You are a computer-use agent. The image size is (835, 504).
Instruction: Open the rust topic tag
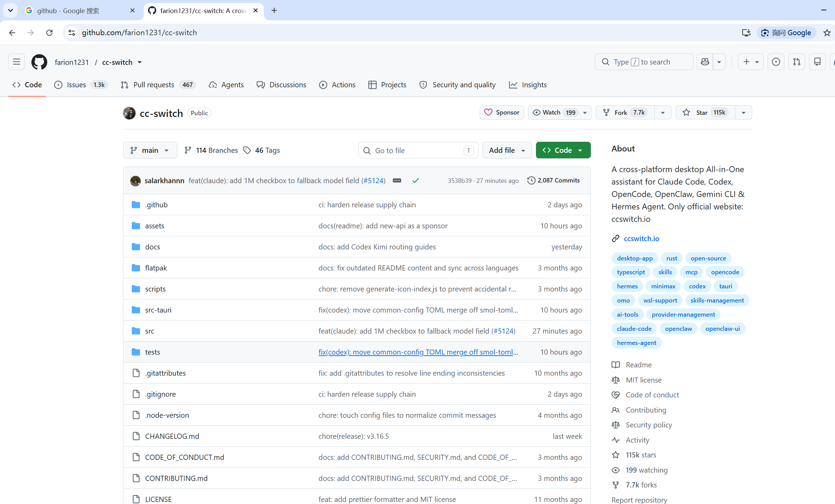point(672,258)
